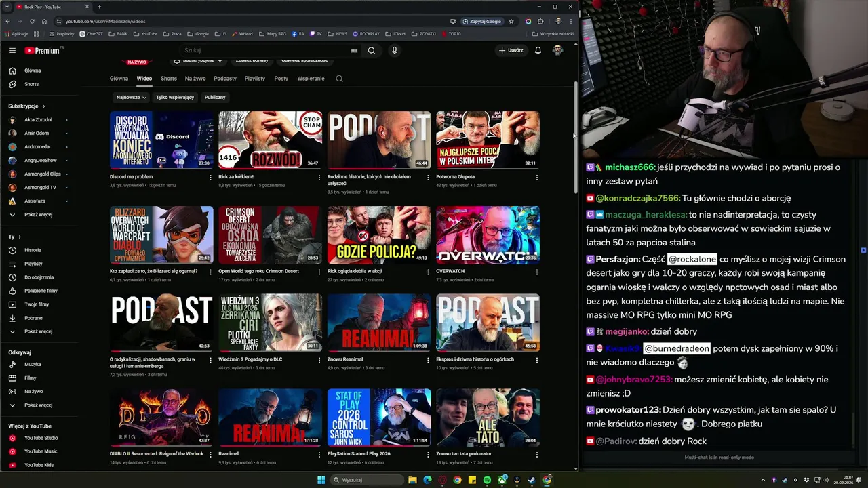Select the Publiczny filter chip

[x=215, y=97]
